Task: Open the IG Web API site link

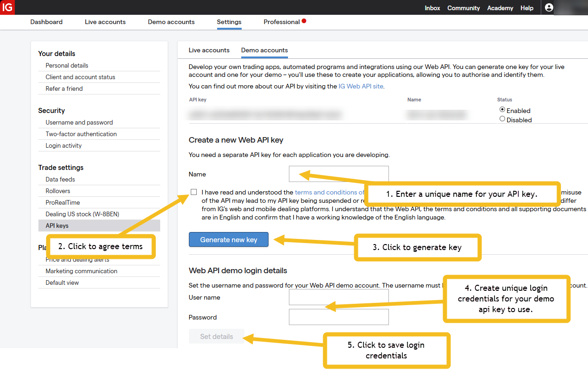Action: tap(361, 86)
